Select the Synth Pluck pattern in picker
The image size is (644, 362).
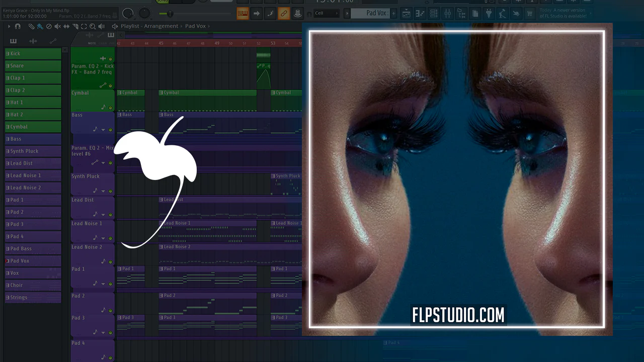(33, 151)
